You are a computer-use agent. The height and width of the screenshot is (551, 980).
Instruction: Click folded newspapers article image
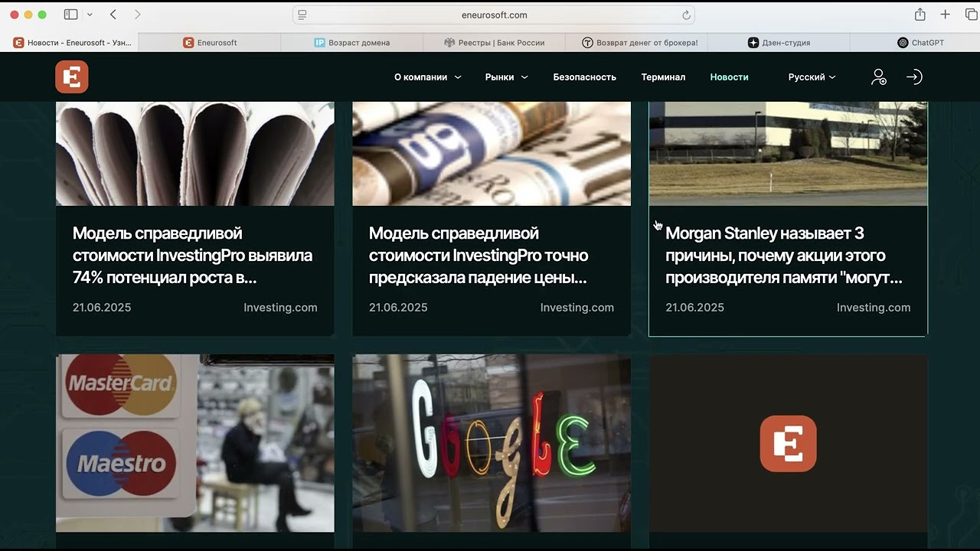point(195,153)
